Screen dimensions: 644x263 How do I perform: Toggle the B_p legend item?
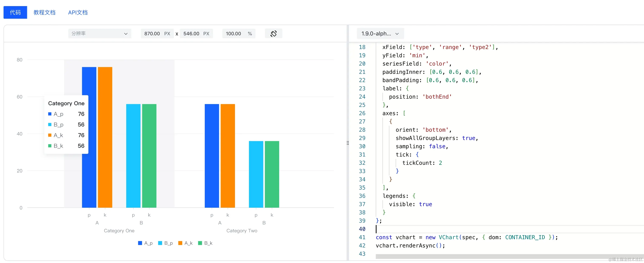click(165, 243)
